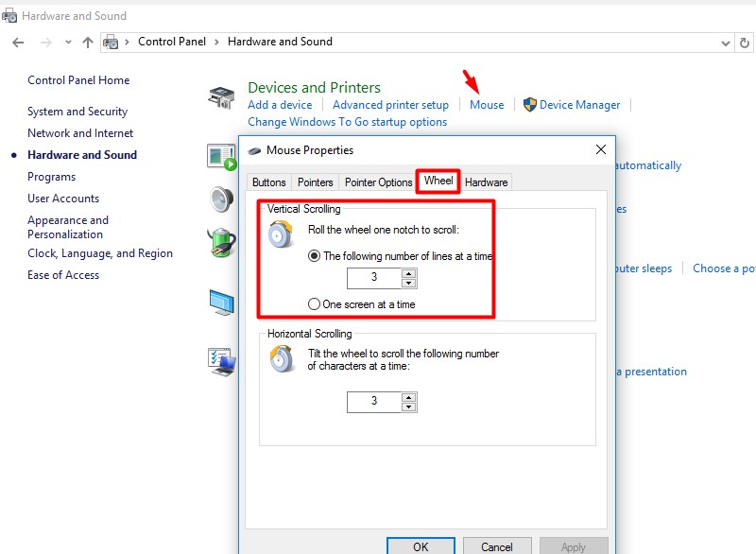Click the Mouse link
This screenshot has width=756, height=554.
click(x=487, y=105)
